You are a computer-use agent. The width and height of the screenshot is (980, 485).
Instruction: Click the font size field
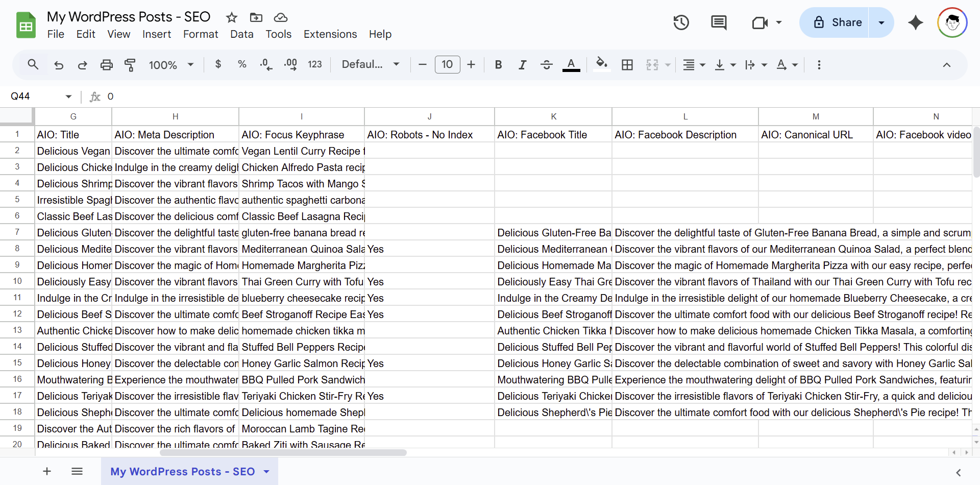coord(447,64)
